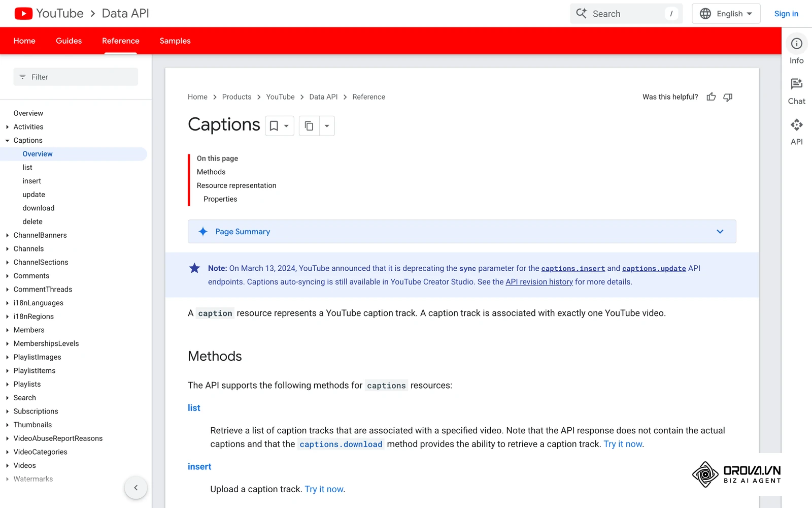This screenshot has height=508, width=812.
Task: Select insert under Captions in sidebar
Action: point(32,181)
